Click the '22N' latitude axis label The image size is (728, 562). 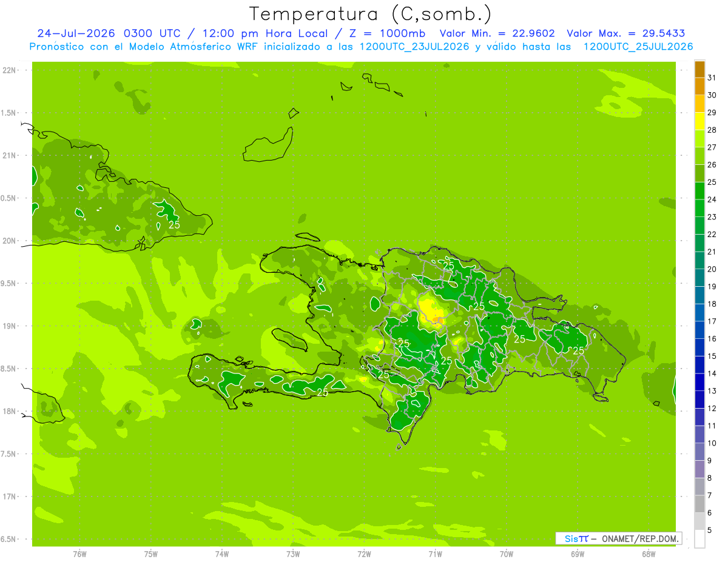point(10,70)
